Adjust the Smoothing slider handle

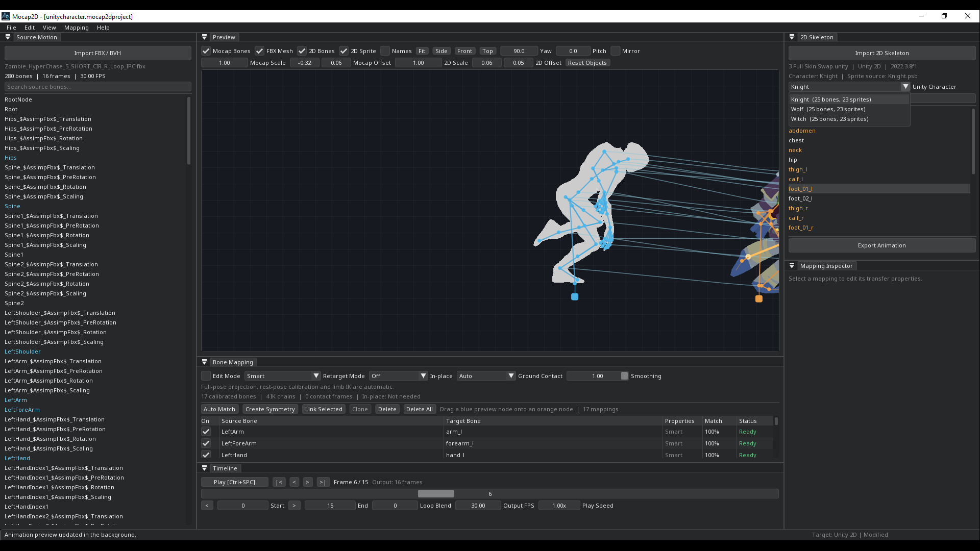click(624, 376)
